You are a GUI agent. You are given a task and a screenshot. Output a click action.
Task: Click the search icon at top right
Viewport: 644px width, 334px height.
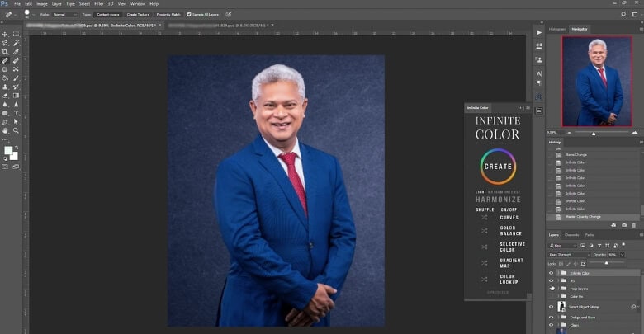[x=623, y=14]
